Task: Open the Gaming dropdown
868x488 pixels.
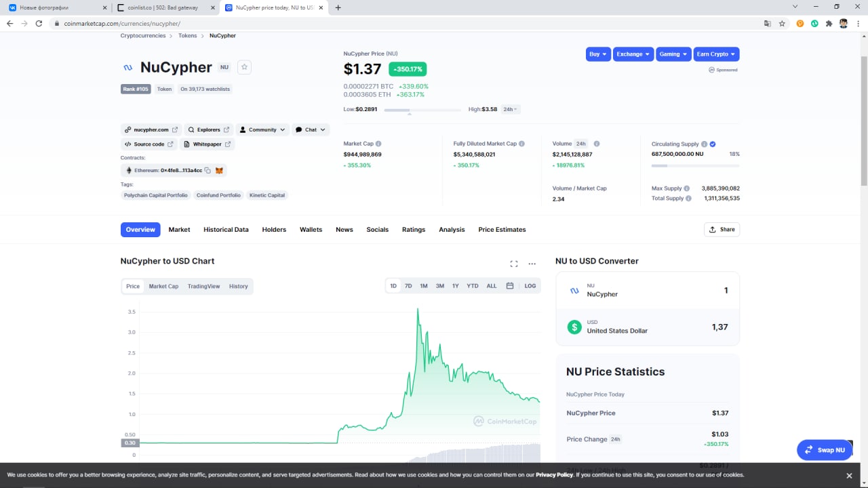Action: tap(673, 54)
